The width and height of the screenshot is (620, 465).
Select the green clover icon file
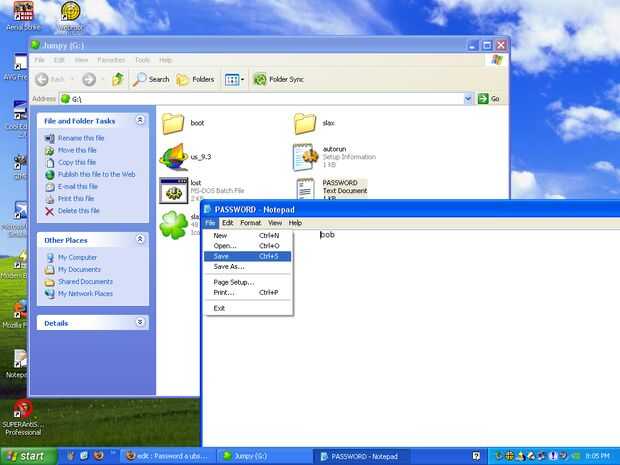click(x=174, y=225)
